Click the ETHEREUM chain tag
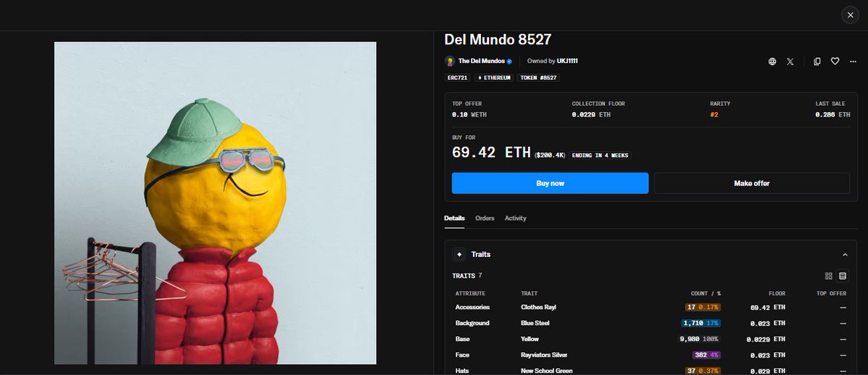Viewport: 868px width, 375px height. click(493, 77)
